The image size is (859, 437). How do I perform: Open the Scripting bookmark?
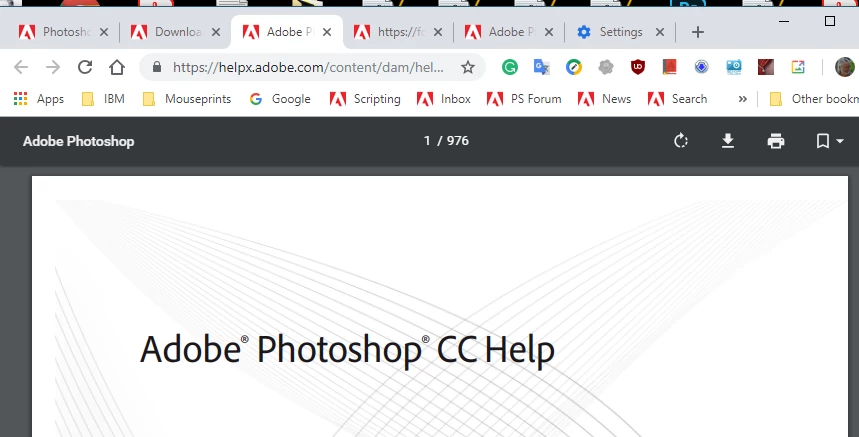[365, 99]
